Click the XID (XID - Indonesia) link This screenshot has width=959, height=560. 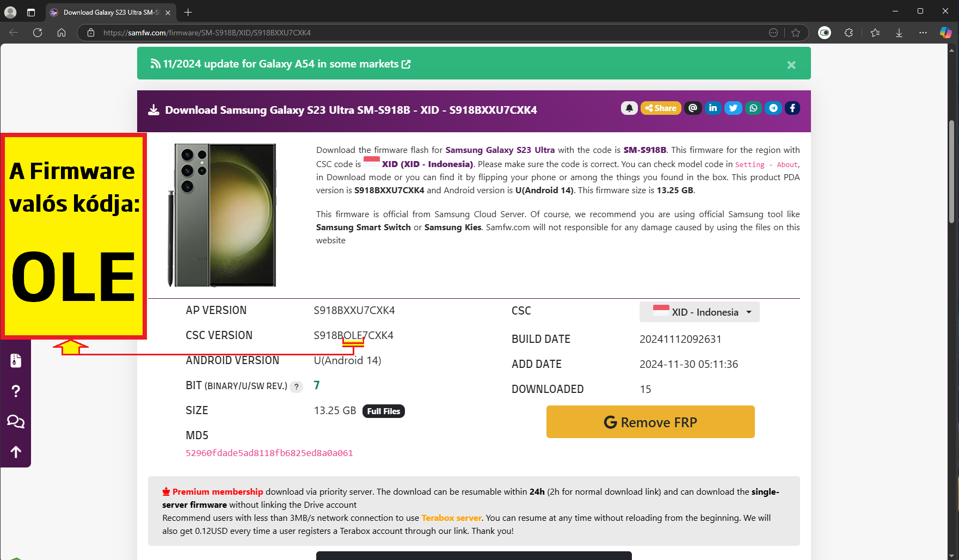427,164
